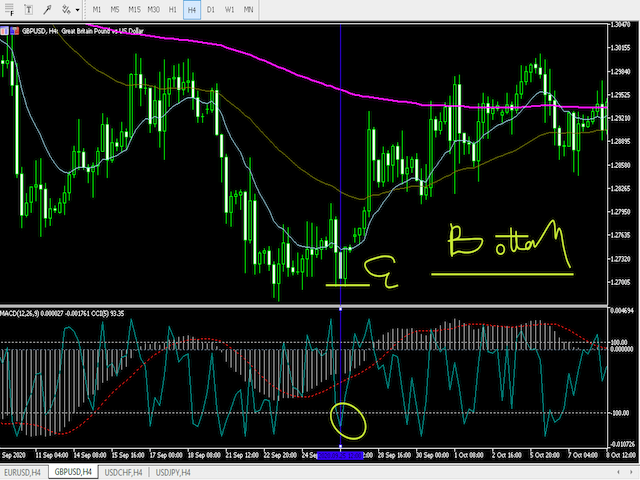Image resolution: width=640 pixels, height=480 pixels.
Task: Switch chart to M15 timeframe
Action: click(x=134, y=9)
